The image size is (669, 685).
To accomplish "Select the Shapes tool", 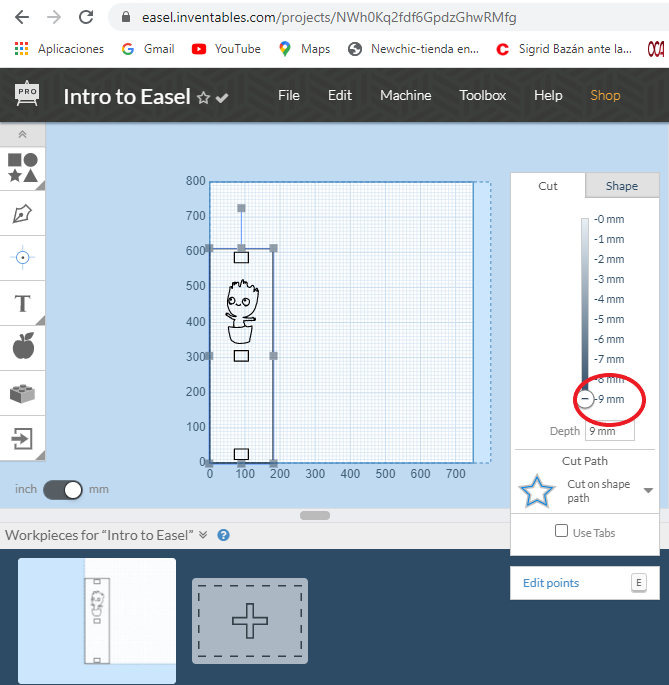I will point(22,168).
